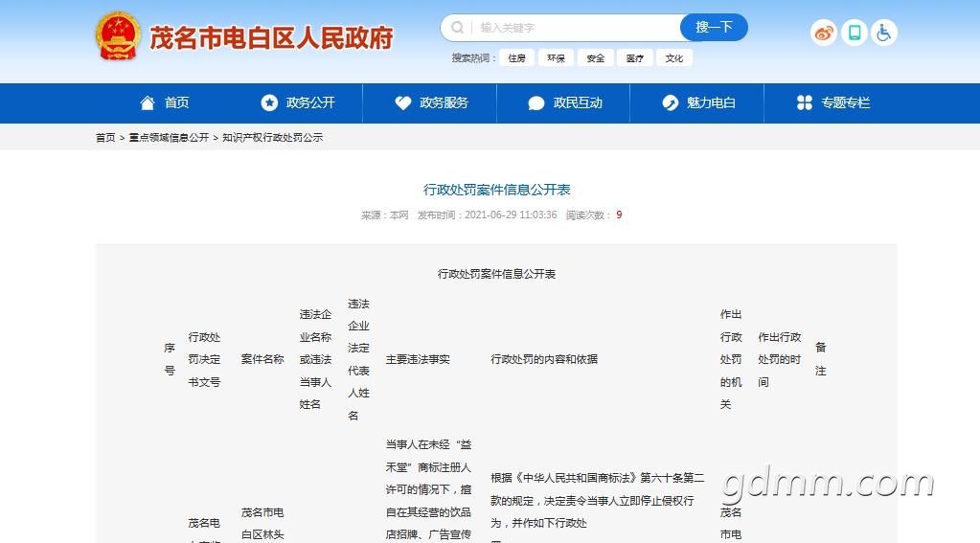Open the 专题专栏 menu item
The height and width of the screenshot is (543, 980).
[845, 103]
